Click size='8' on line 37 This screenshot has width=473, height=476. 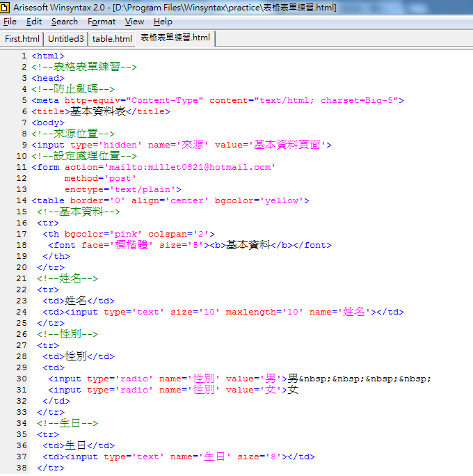click(x=259, y=457)
